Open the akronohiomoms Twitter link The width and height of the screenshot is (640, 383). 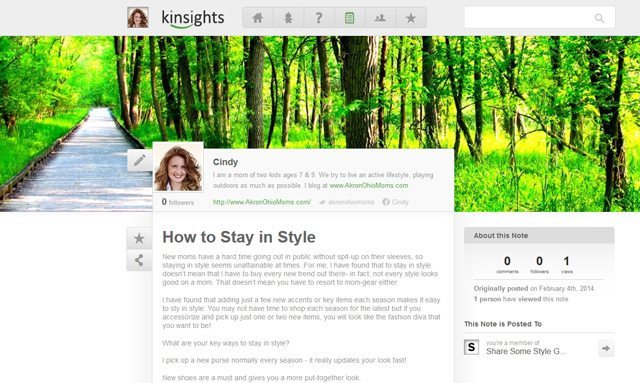pos(347,202)
